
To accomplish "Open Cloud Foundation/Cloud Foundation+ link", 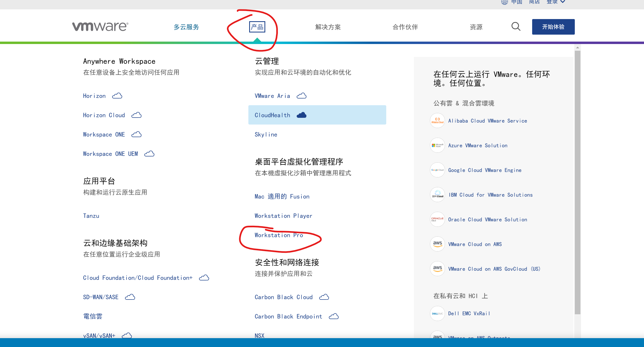I will coord(138,278).
